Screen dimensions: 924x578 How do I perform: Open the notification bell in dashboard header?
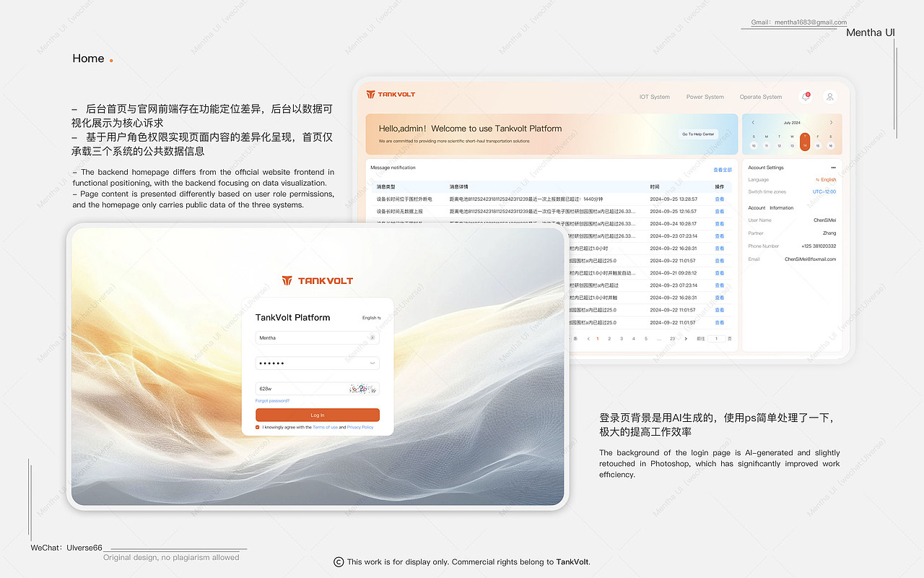click(x=806, y=97)
